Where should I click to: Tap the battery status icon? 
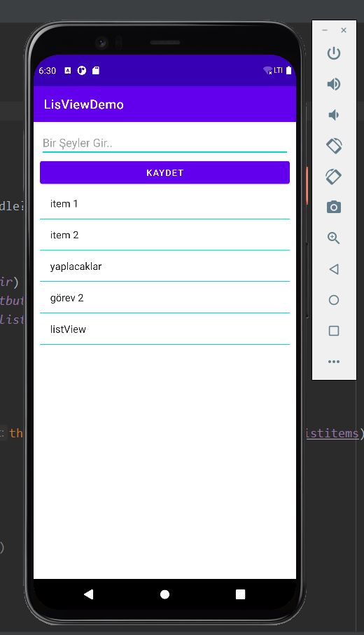pyautogui.click(x=289, y=71)
